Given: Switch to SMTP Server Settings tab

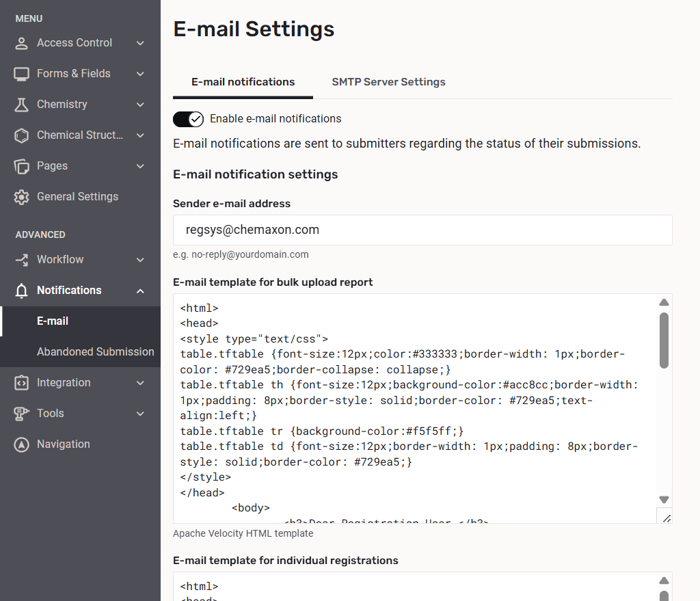Looking at the screenshot, I should tap(388, 82).
